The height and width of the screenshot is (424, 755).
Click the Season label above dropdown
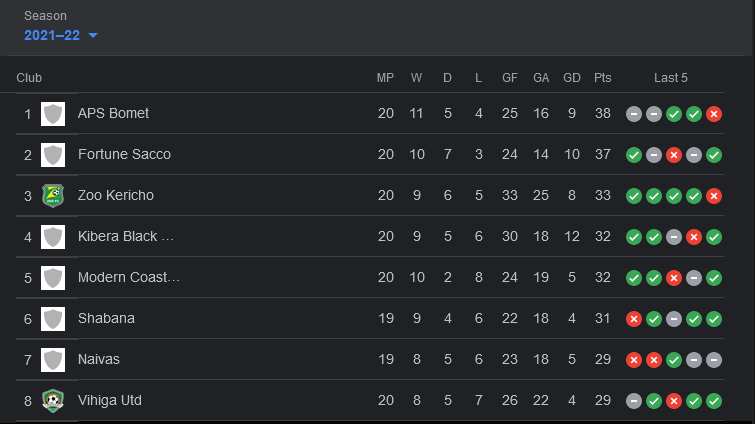[x=45, y=16]
